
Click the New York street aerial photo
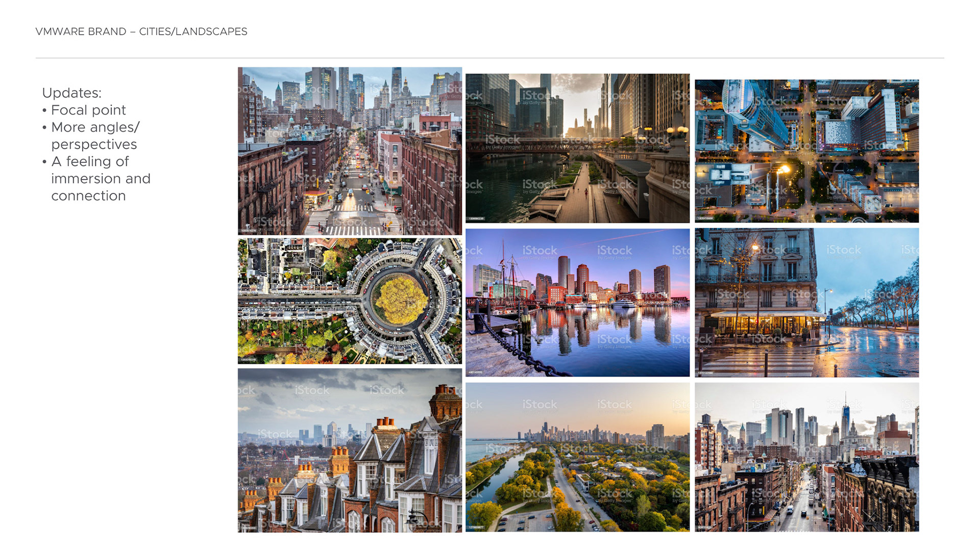click(x=350, y=151)
